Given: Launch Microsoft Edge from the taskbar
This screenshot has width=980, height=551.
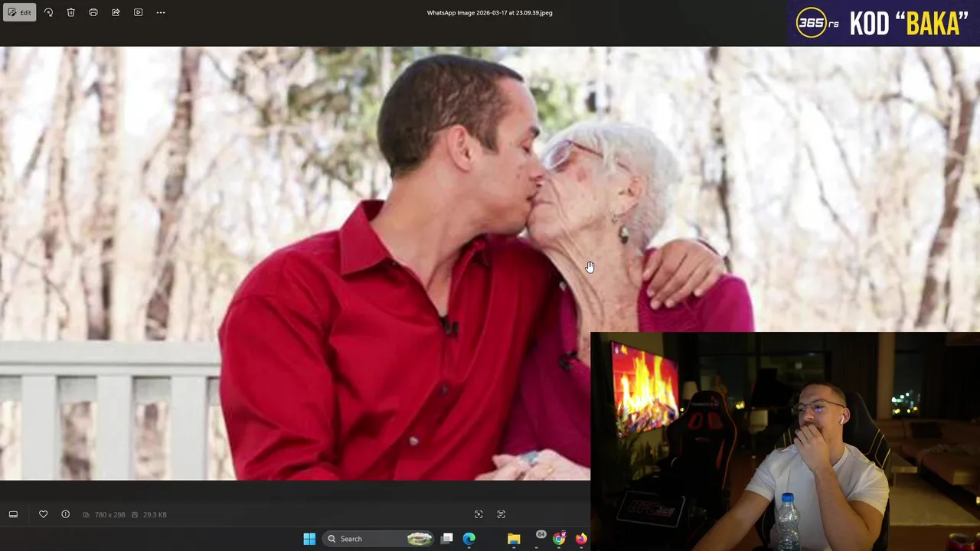Looking at the screenshot, I should pyautogui.click(x=469, y=539).
